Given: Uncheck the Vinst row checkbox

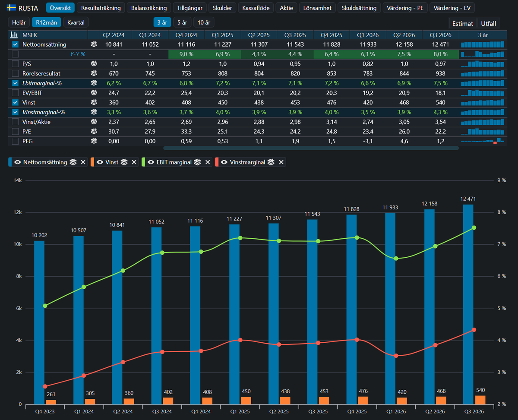Looking at the screenshot, I should [x=15, y=102].
